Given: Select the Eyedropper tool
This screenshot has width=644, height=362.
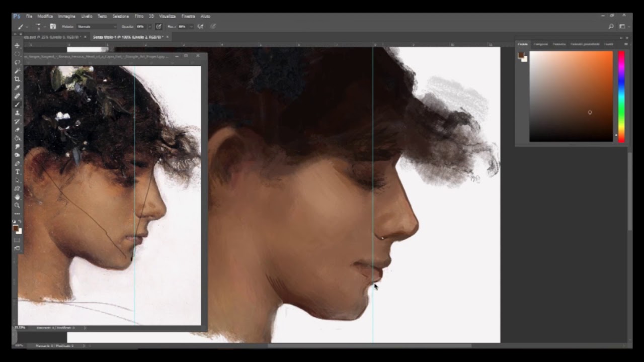Looking at the screenshot, I should click(x=17, y=87).
